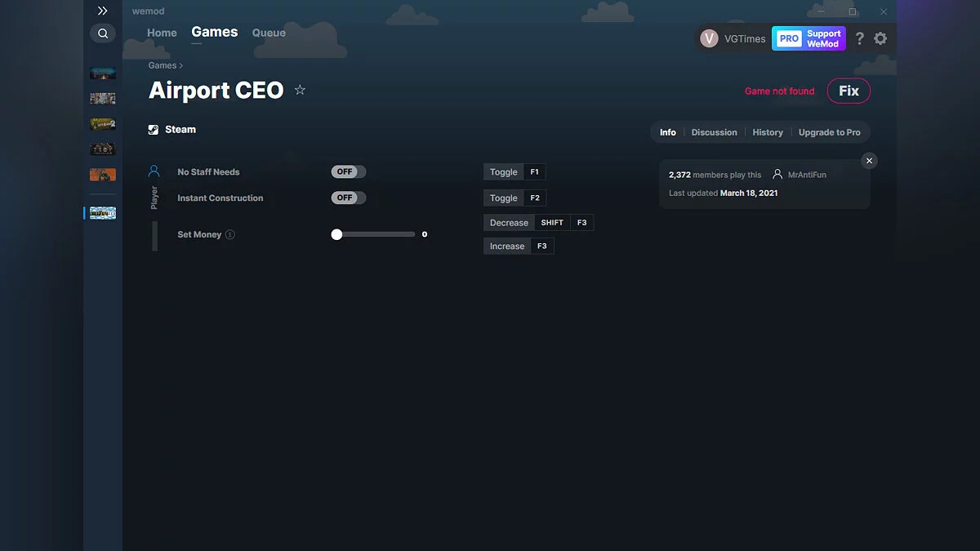Click the Set Money info icon
The image size is (980, 551).
[230, 235]
